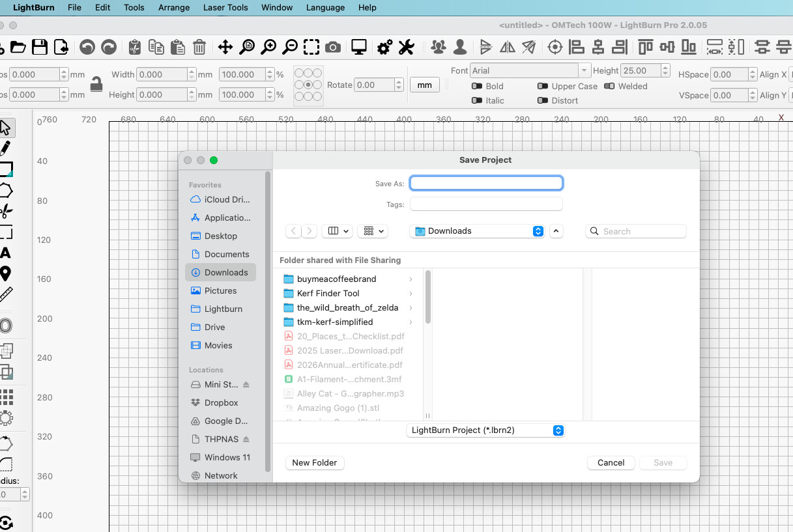
Task: Toggle the Upper Case switch
Action: (x=542, y=86)
